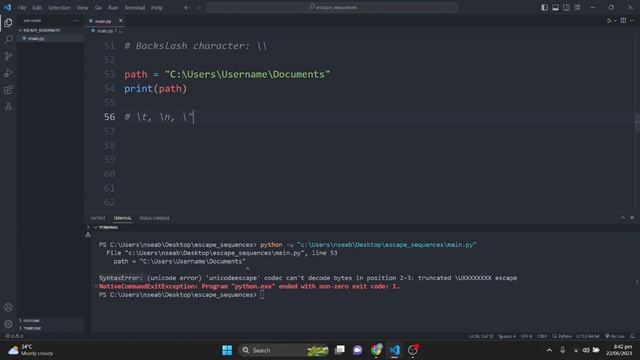Open the Manage gear icon
This screenshot has width=640, height=360.
[x=8, y=324]
